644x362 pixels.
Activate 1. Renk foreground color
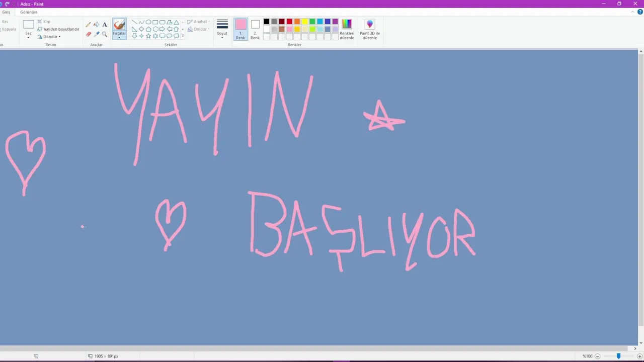coord(240,29)
